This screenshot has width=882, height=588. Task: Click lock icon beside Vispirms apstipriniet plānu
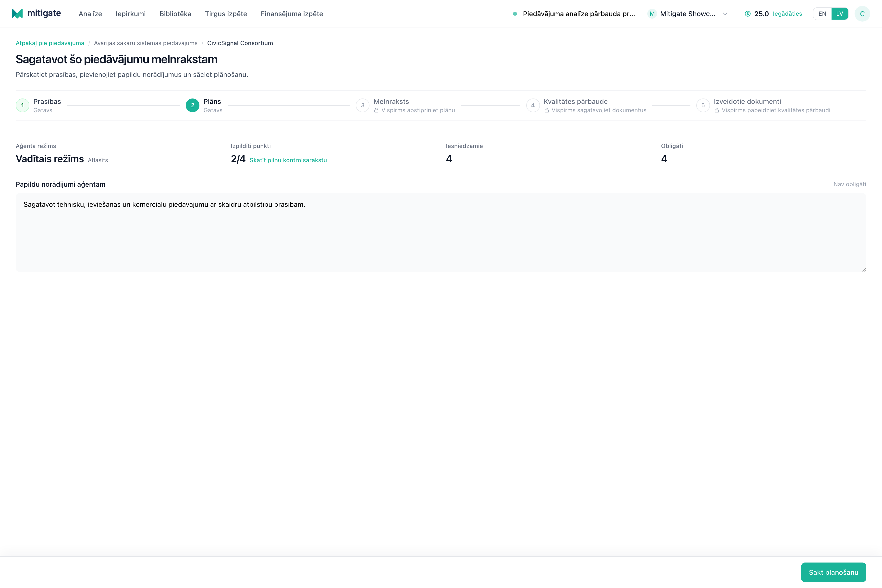[376, 110]
